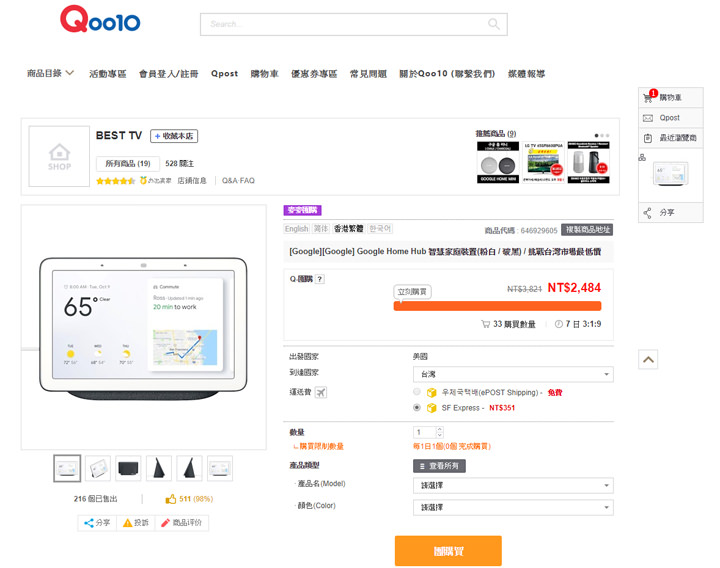Open the product Model dropdown

[x=513, y=485]
